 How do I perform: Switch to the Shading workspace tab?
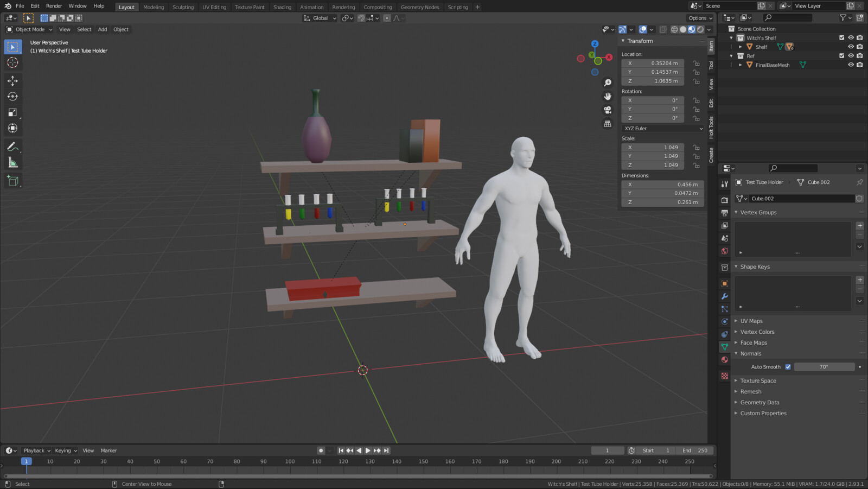[282, 7]
